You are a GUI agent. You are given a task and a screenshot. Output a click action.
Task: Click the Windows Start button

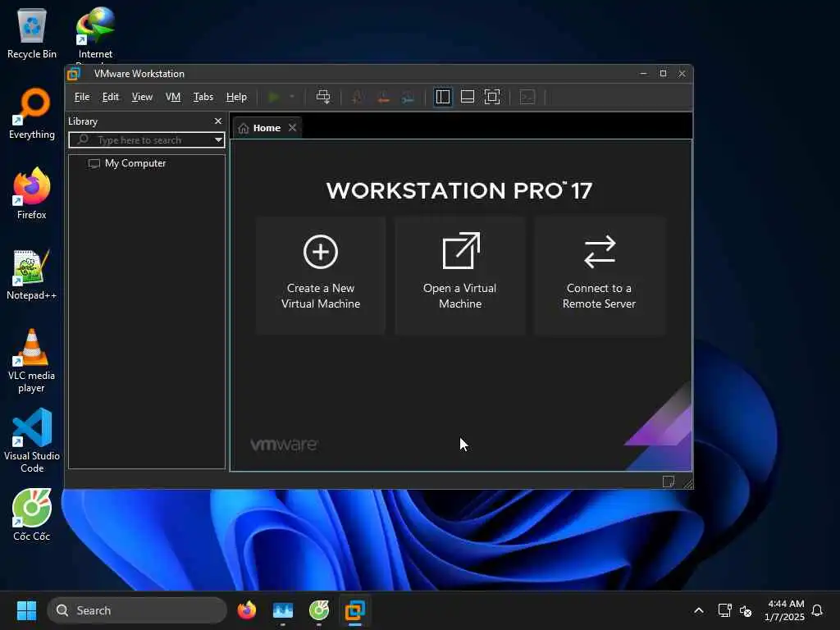(26, 610)
